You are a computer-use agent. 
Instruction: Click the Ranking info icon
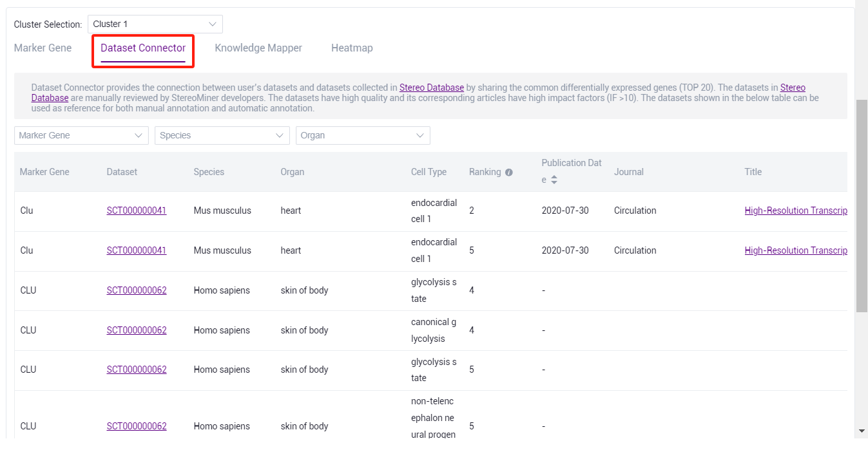(x=509, y=173)
